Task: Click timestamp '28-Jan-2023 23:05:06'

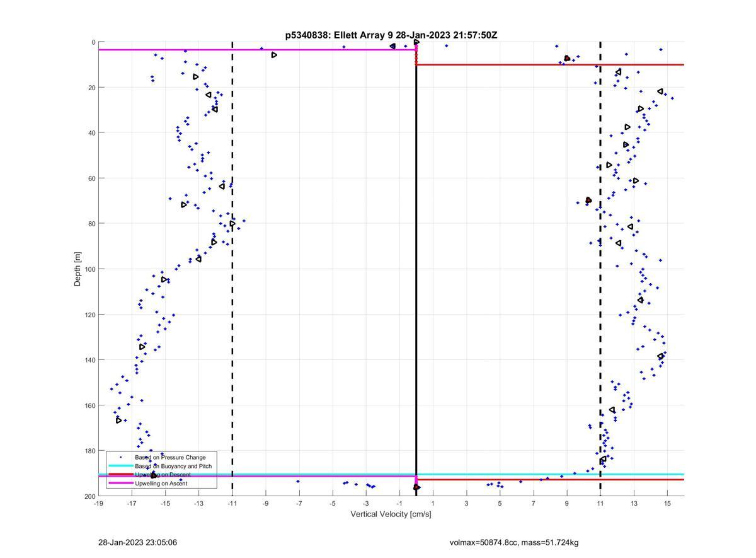Action: (137, 542)
